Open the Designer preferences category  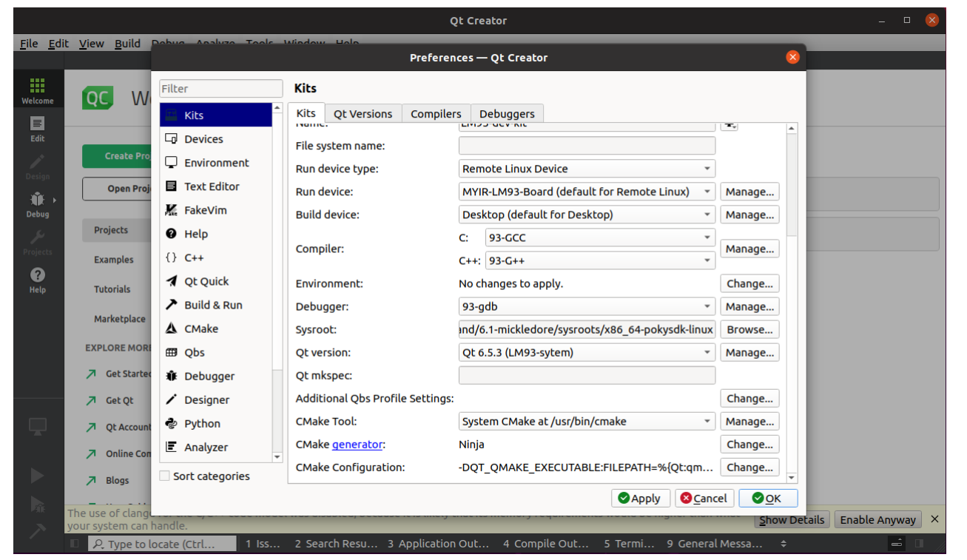tap(216, 399)
